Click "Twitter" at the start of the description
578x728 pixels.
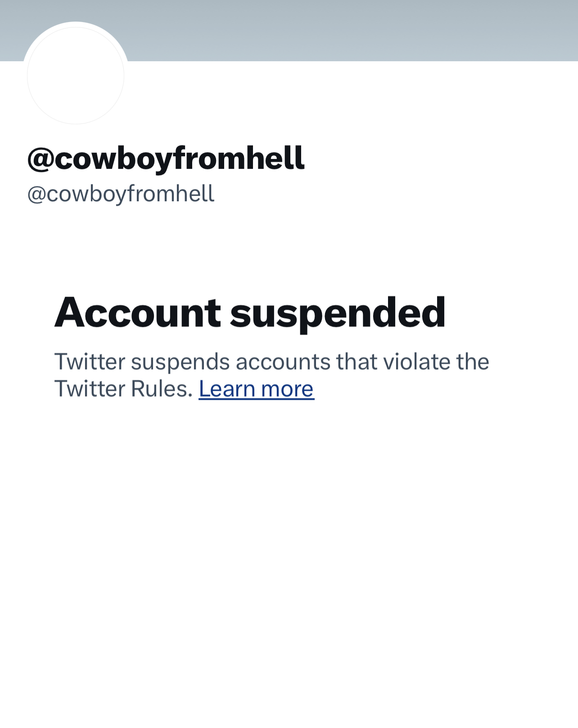coord(90,362)
